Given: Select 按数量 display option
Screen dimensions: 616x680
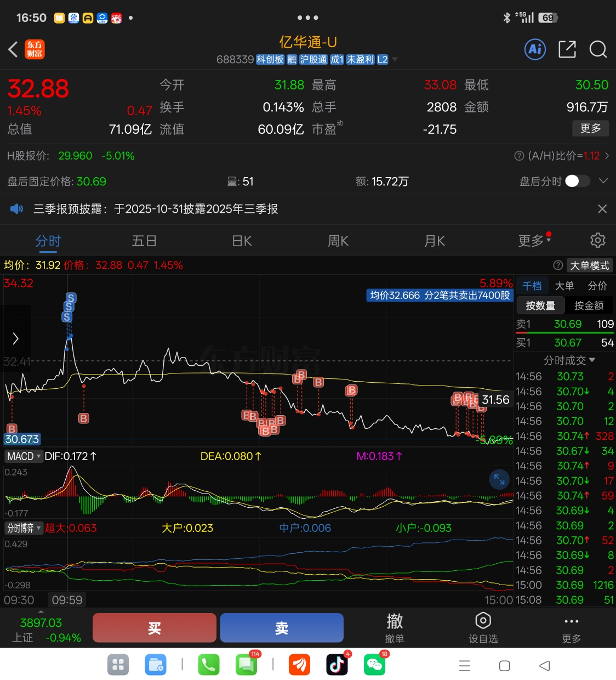Looking at the screenshot, I should point(540,305).
